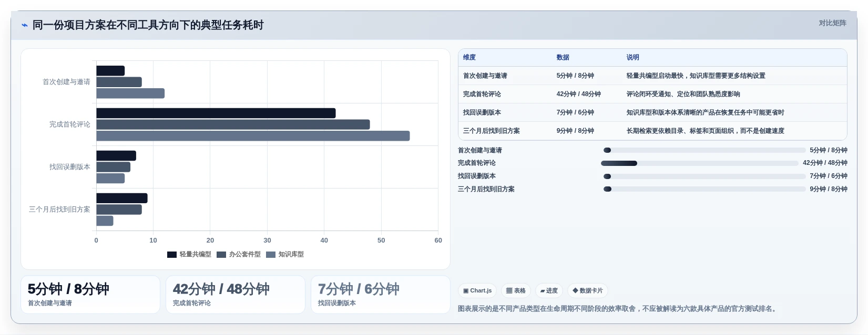Click the Chart.js tag chip
The height and width of the screenshot is (335, 868).
[477, 290]
